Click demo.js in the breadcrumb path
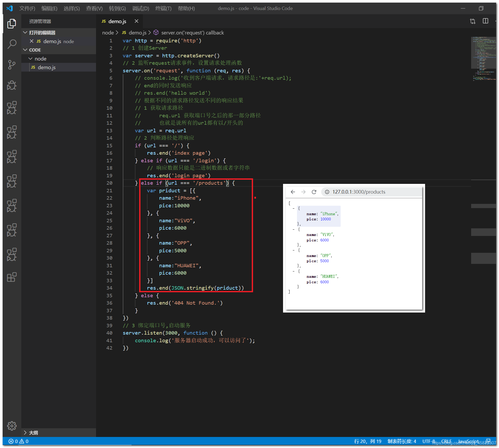 pos(138,33)
